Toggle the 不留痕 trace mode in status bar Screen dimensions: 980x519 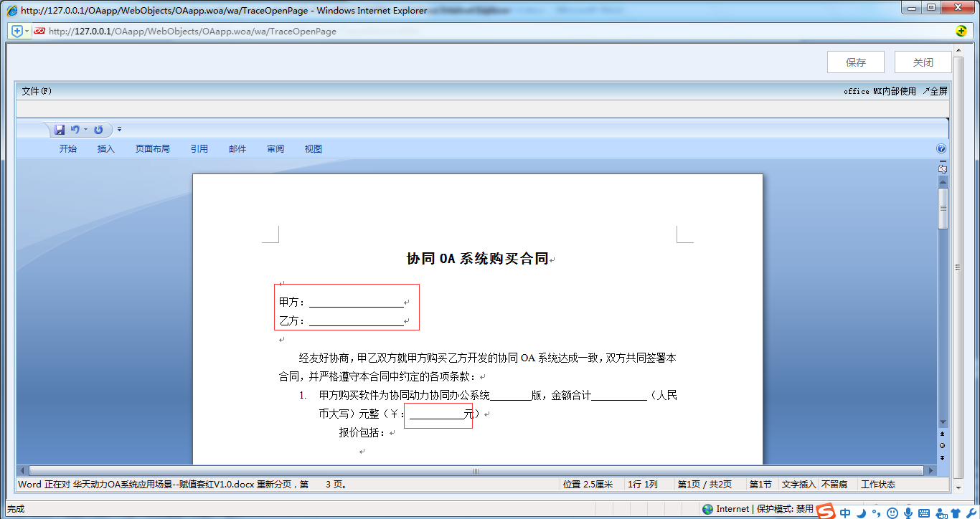(834, 485)
